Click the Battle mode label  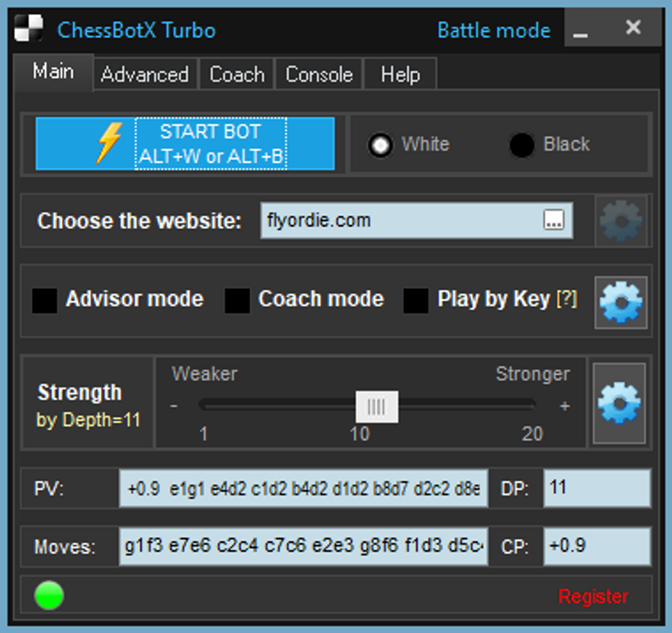494,30
